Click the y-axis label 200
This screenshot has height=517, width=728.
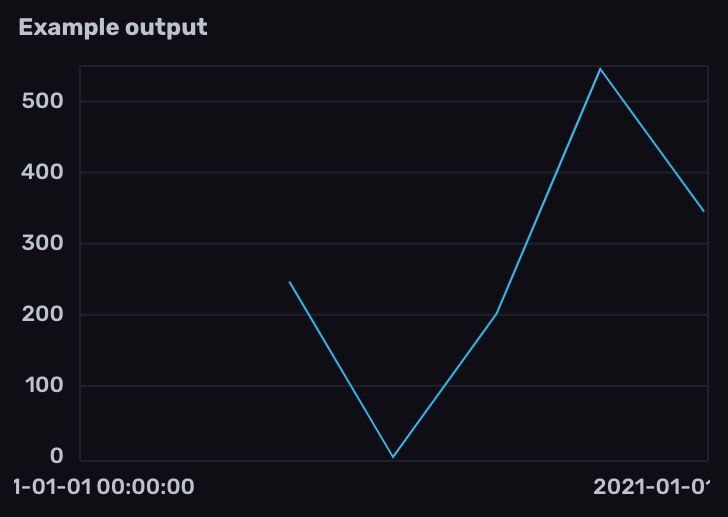point(42,315)
